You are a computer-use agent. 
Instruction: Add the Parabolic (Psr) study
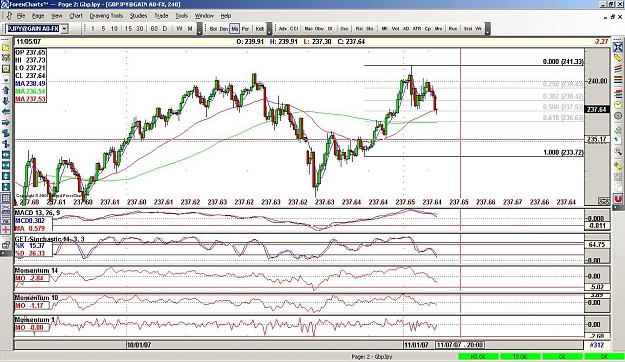coord(245,29)
